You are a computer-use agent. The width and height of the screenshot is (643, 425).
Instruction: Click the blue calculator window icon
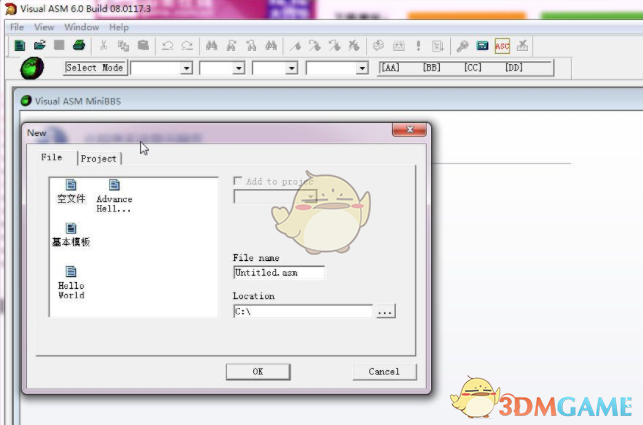point(482,46)
